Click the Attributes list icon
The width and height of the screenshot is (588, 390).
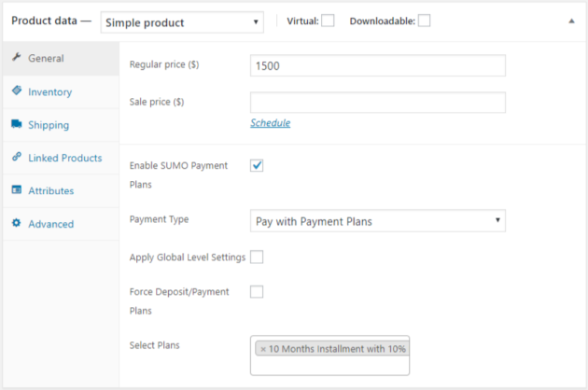coord(17,189)
